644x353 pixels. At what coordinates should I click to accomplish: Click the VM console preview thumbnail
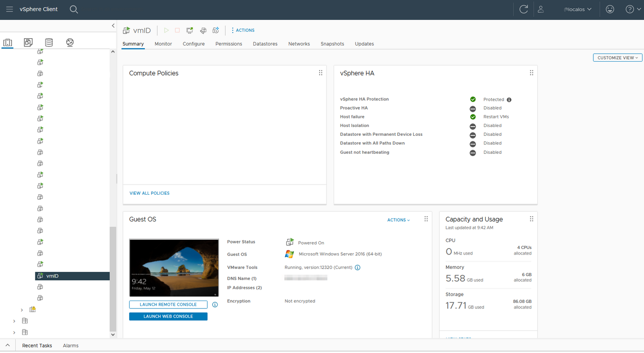174,267
